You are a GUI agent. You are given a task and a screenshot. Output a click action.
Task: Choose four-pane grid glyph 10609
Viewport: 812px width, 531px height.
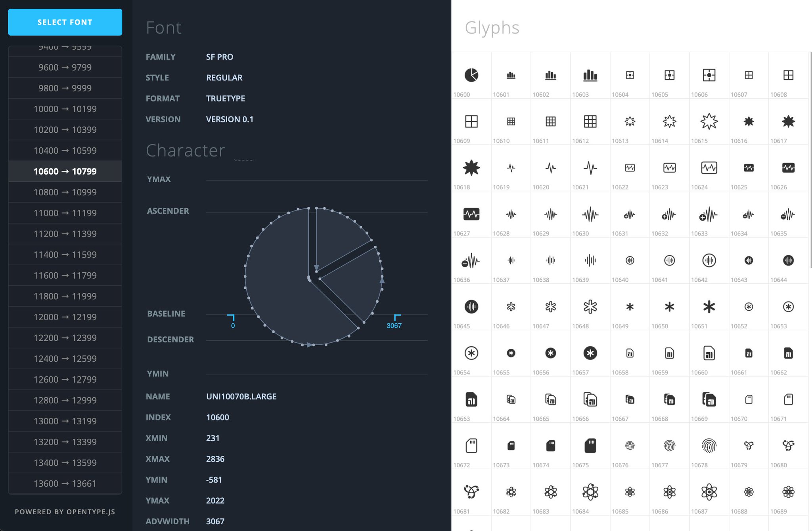(471, 122)
